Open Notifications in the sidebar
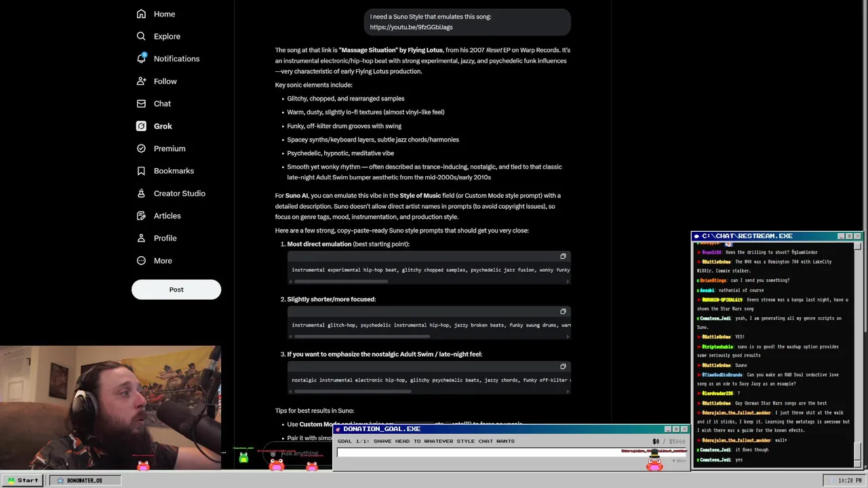This screenshot has width=868, height=488. pyautogui.click(x=168, y=58)
